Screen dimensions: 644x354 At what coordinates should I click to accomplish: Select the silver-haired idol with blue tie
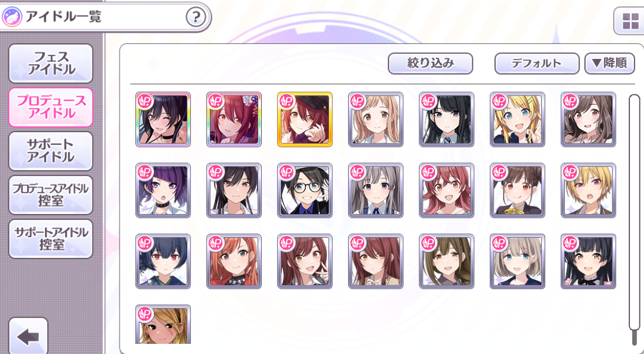(376, 190)
